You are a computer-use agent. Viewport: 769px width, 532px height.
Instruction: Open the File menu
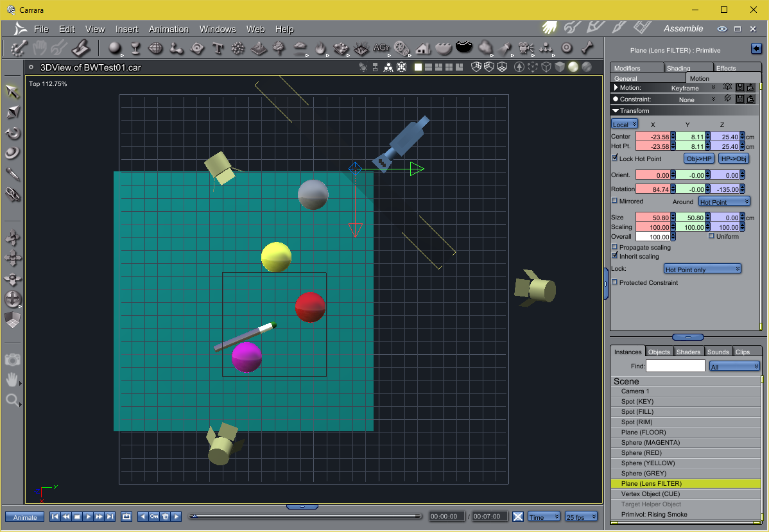[x=41, y=29]
